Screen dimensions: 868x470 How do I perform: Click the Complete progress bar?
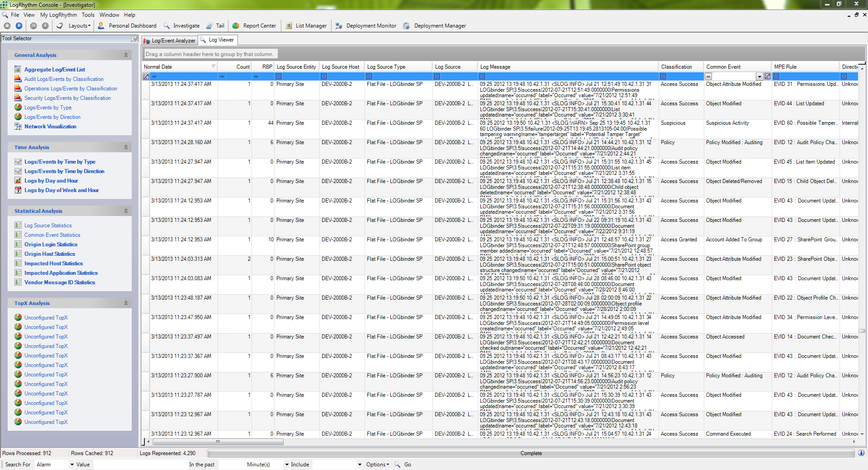click(x=531, y=453)
